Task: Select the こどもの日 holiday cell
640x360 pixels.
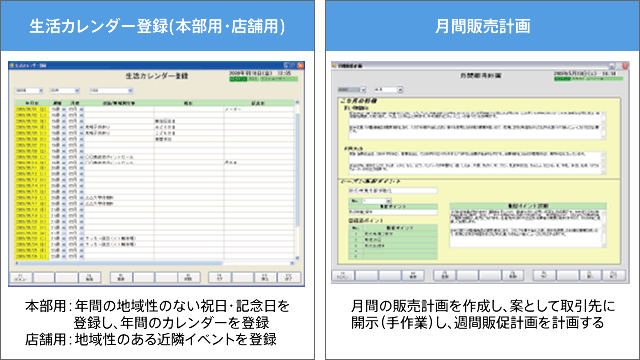Action: tap(189, 133)
